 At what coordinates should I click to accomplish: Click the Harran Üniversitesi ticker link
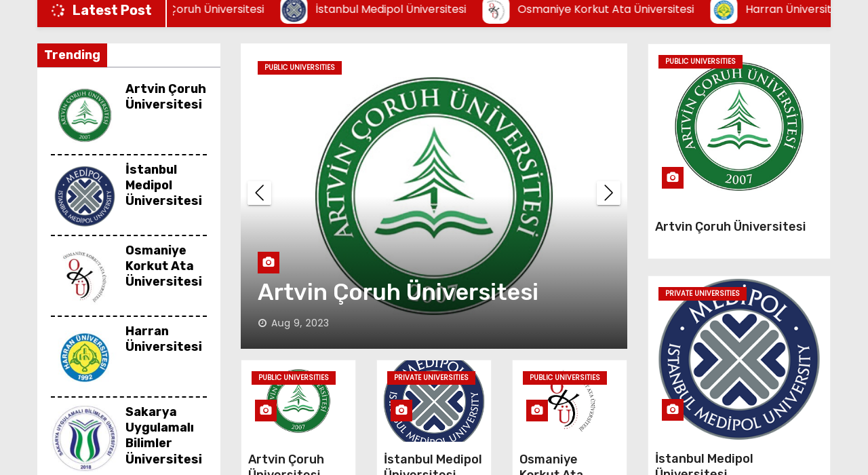(788, 9)
